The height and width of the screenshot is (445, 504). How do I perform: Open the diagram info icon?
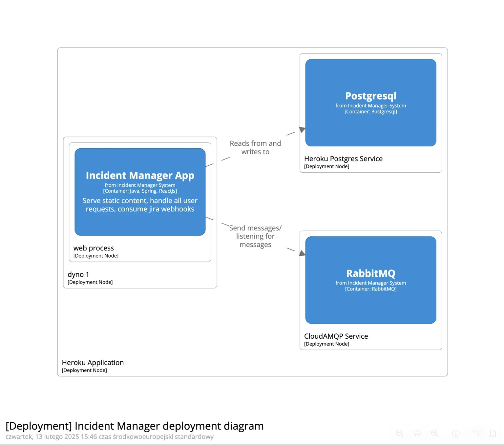(456, 433)
